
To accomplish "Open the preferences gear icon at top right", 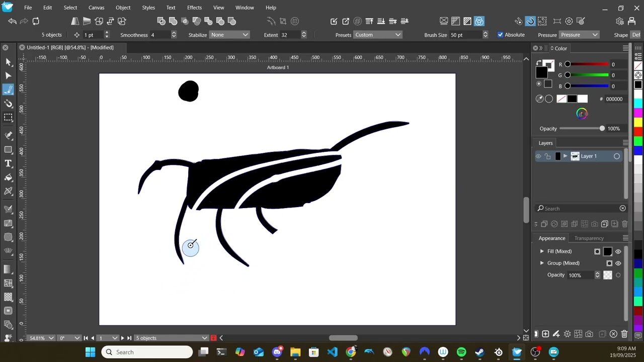I will [x=620, y=21].
